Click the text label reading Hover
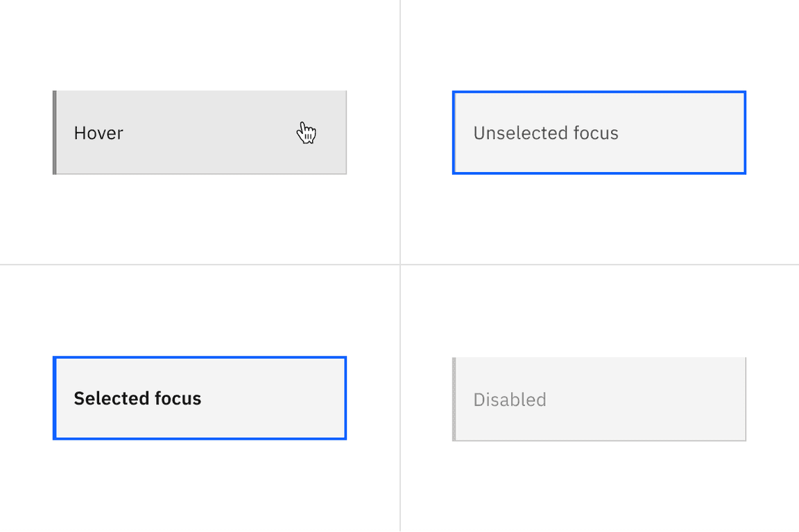The image size is (799, 532). click(98, 133)
